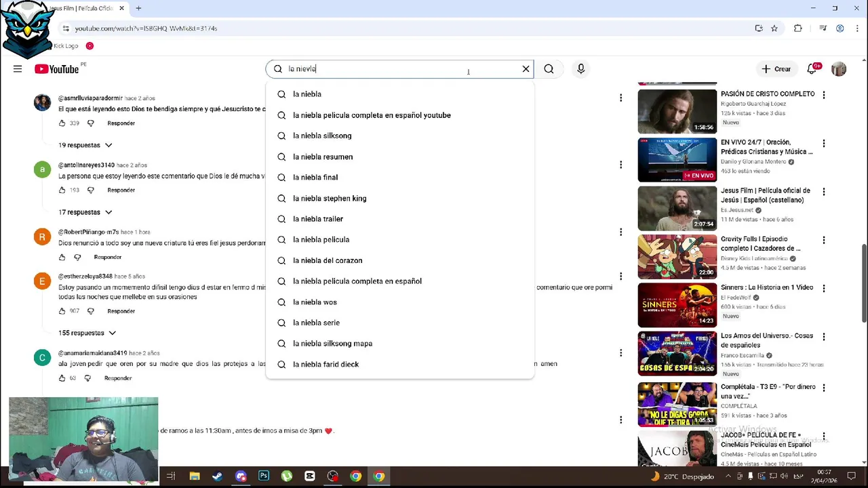Image resolution: width=868 pixels, height=488 pixels.
Task: Expand the 17 respuestas replies
Action: pyautogui.click(x=85, y=212)
